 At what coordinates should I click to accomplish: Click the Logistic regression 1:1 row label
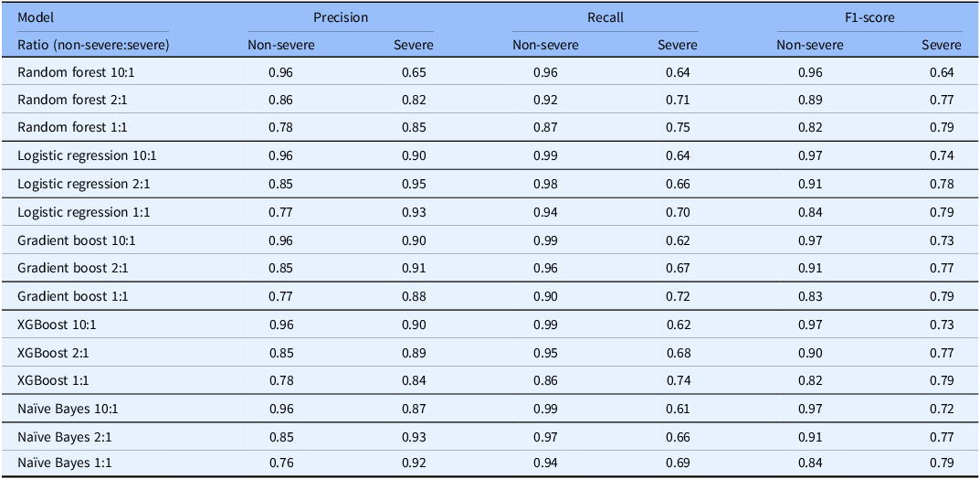[x=84, y=212]
